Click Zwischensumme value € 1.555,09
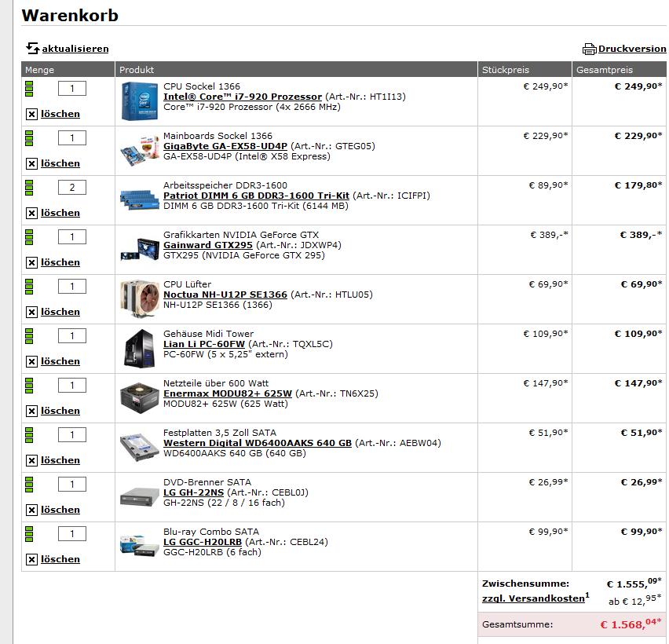This screenshot has height=644, width=669. point(634,584)
